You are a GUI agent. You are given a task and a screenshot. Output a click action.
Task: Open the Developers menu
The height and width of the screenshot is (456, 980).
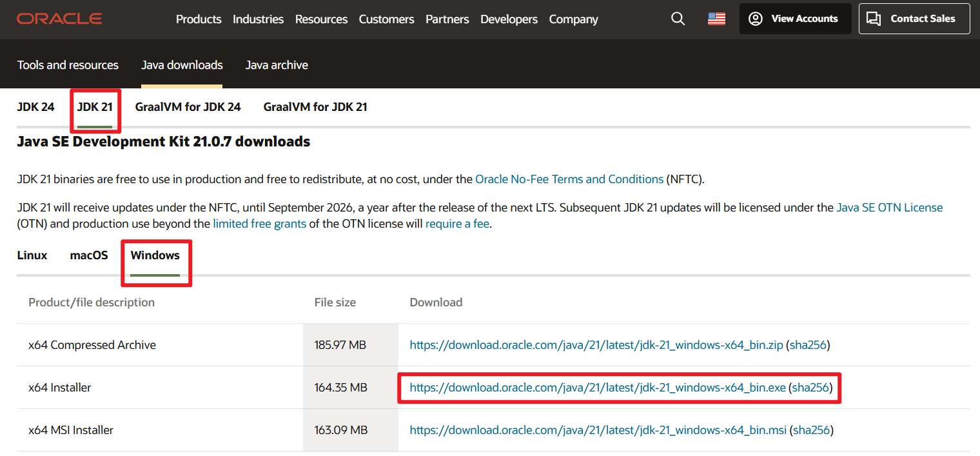pos(509,19)
